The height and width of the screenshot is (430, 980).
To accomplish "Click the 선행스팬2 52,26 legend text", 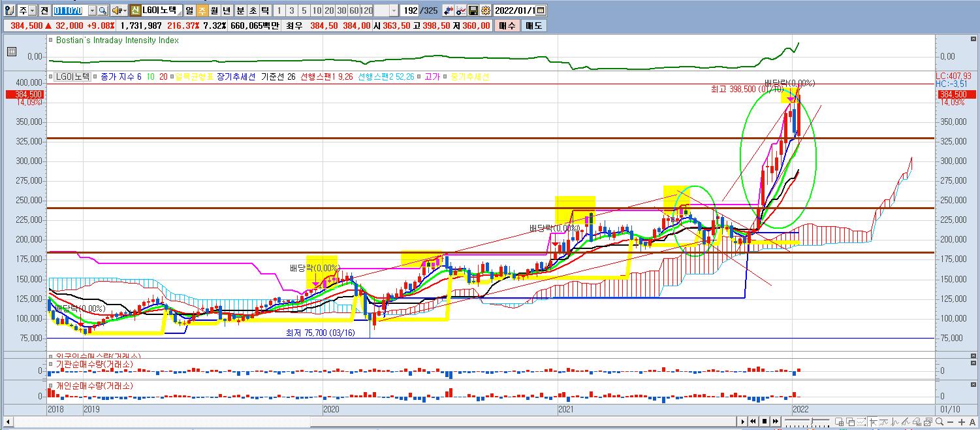I will point(386,76).
